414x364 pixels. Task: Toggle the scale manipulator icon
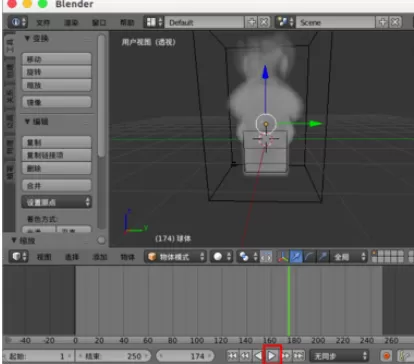323,257
